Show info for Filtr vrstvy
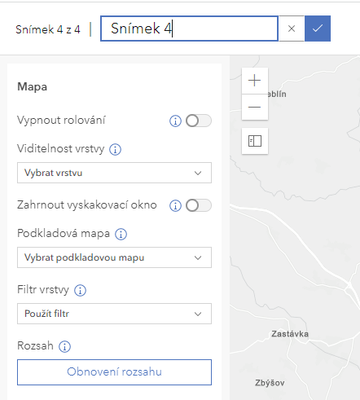 [80, 290]
